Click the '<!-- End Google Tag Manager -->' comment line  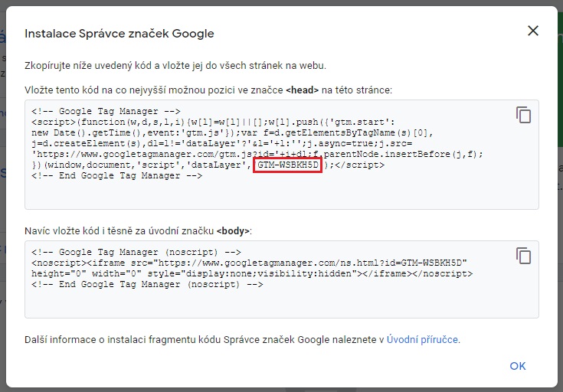point(116,176)
